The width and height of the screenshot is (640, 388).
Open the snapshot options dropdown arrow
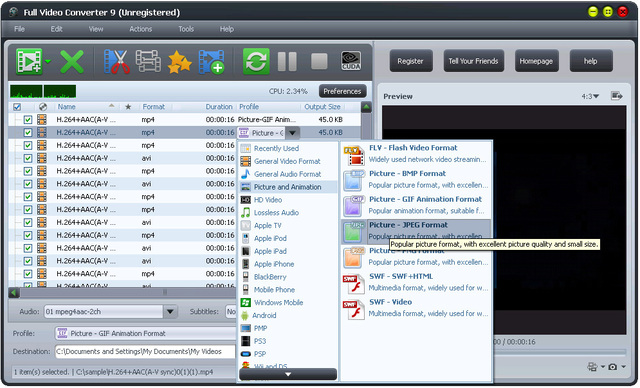pyautogui.click(x=624, y=367)
